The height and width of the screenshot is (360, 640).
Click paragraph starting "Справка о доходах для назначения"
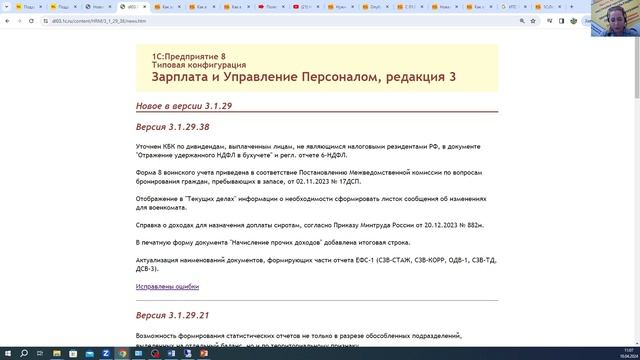(310, 225)
